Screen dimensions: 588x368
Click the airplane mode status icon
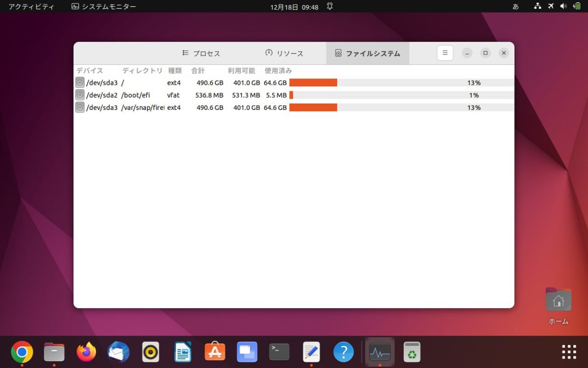click(x=551, y=6)
